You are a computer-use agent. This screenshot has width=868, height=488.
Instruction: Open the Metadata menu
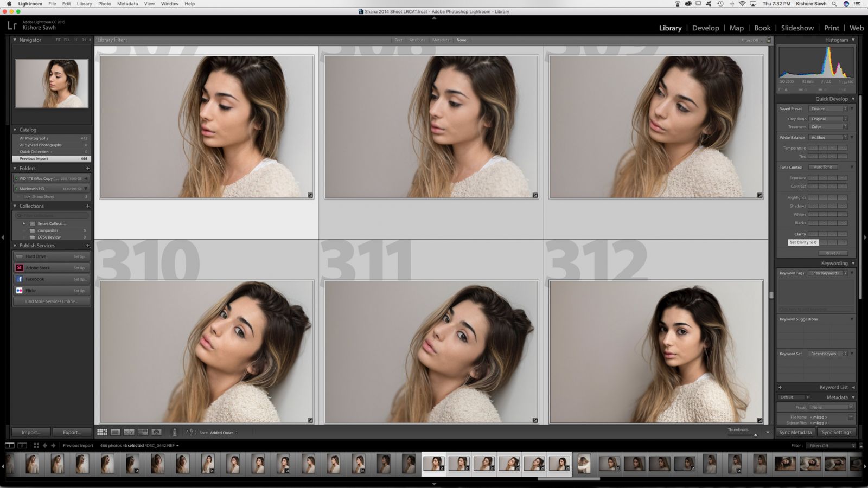pos(127,4)
